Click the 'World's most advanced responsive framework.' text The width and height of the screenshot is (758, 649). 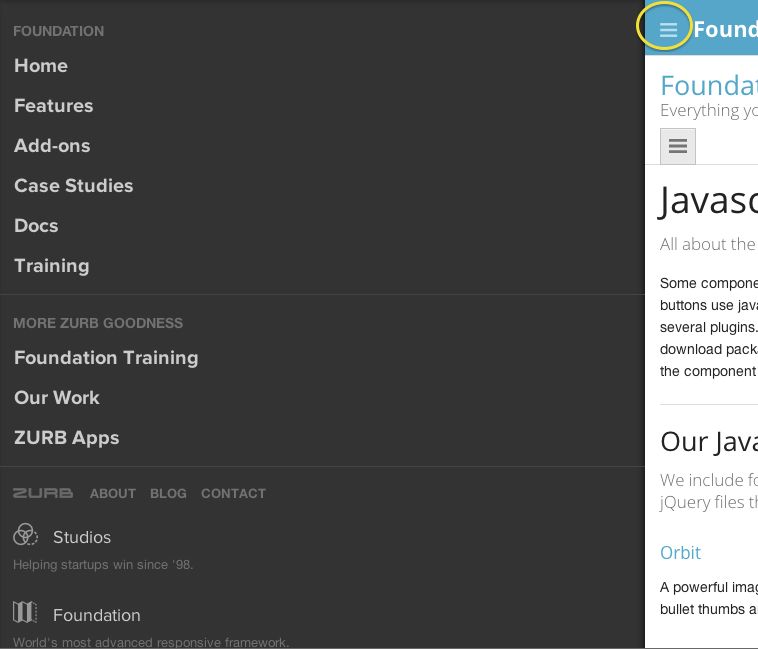pos(151,642)
